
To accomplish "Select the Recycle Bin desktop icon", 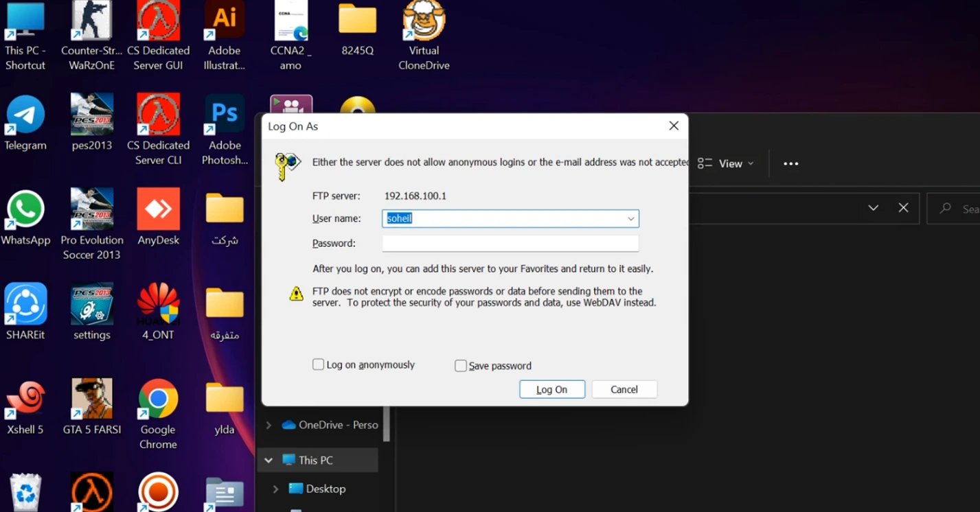I will coord(25,492).
